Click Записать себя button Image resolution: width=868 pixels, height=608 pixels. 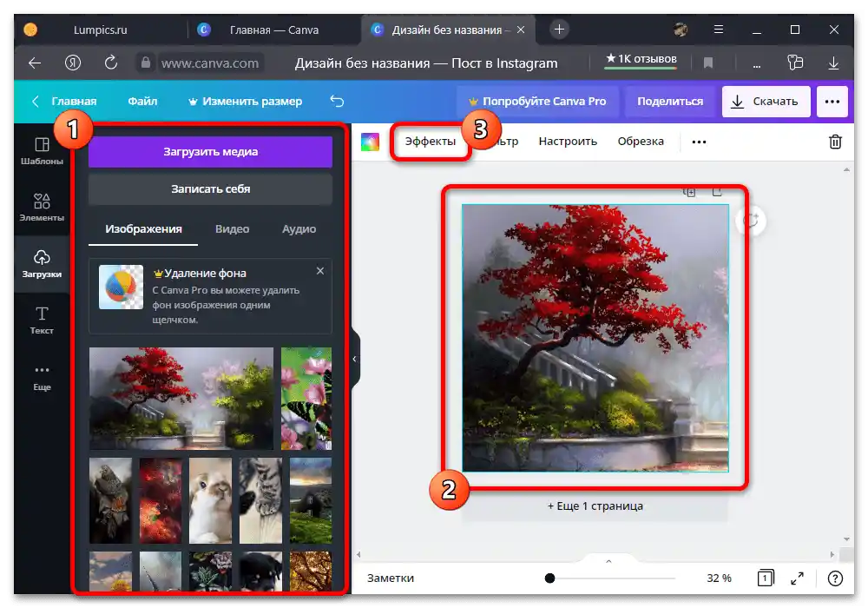pos(210,189)
